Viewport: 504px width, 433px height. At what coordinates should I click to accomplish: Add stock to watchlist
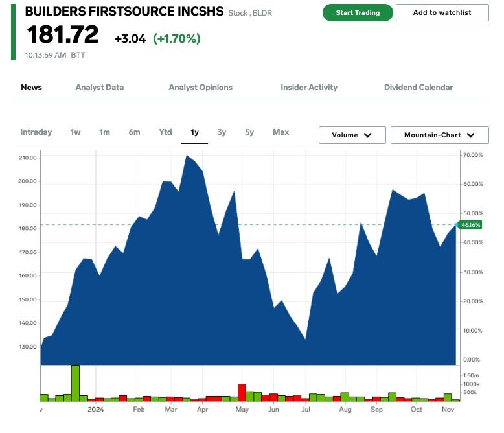(442, 13)
